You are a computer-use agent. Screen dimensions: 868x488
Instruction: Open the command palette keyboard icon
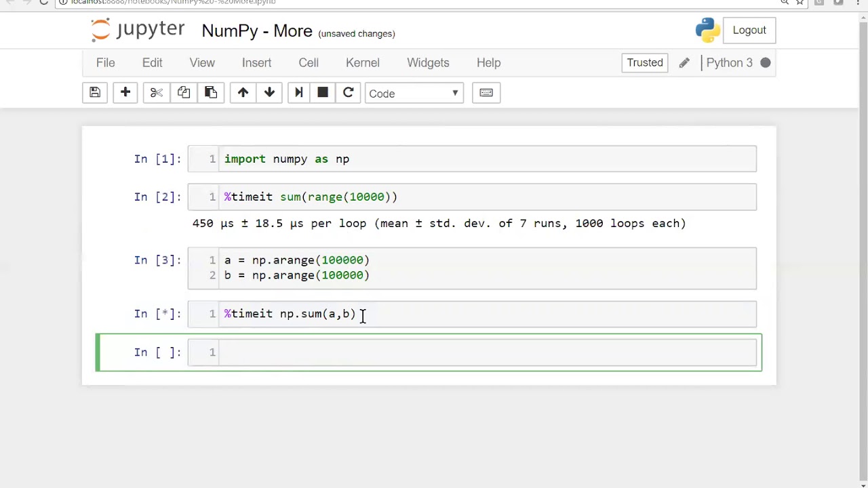click(486, 93)
